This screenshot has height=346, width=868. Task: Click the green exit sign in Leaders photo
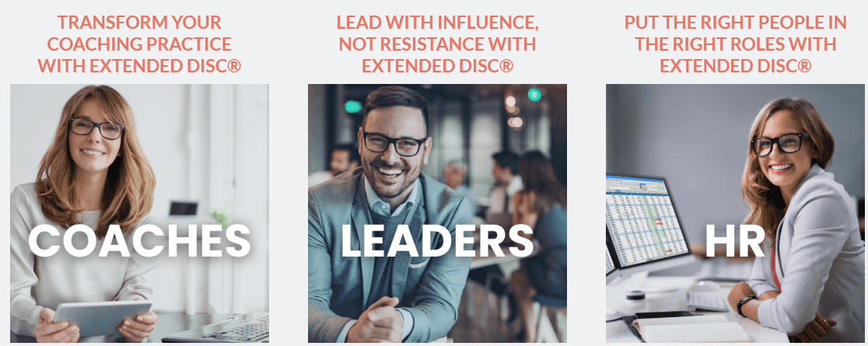coord(352,107)
